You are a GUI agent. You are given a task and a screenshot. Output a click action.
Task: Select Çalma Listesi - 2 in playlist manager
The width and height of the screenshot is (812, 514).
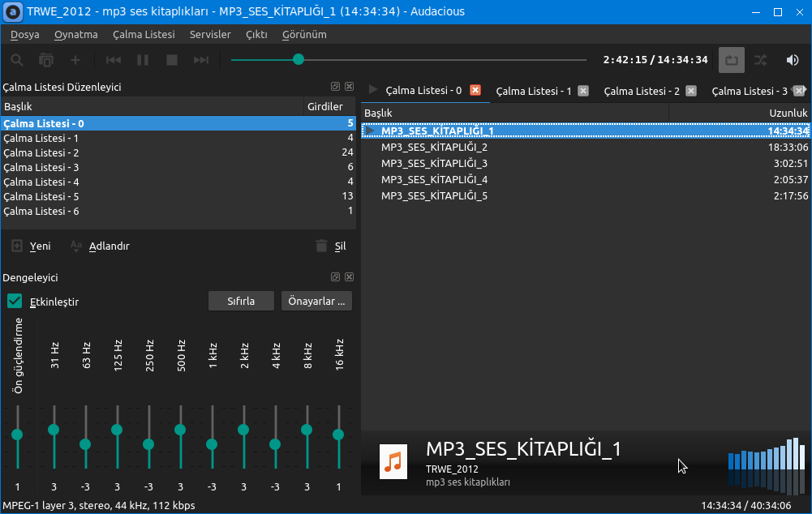click(x=178, y=152)
